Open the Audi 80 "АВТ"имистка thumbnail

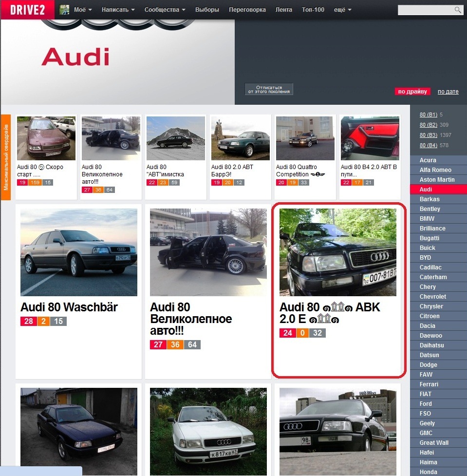point(176,138)
